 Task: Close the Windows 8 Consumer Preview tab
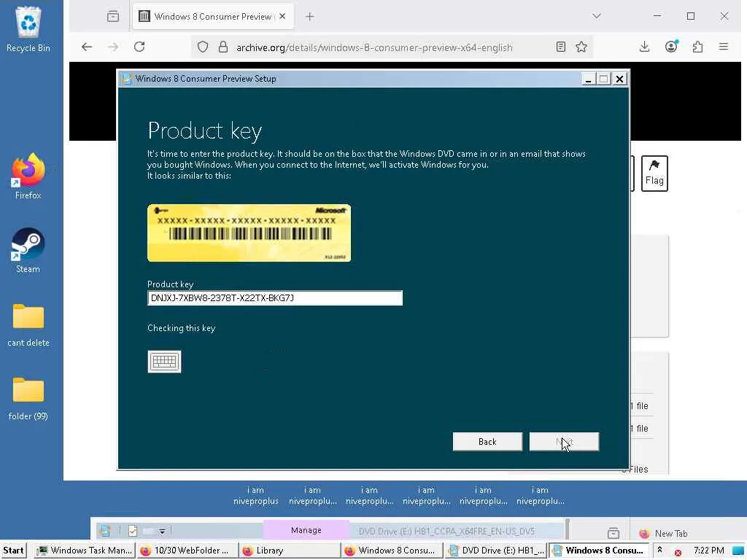282,16
